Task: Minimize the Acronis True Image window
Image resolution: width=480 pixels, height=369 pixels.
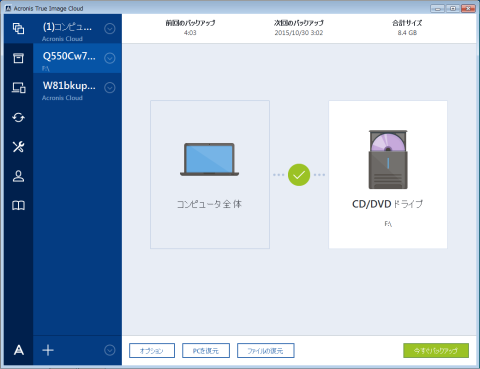Action: (437, 8)
